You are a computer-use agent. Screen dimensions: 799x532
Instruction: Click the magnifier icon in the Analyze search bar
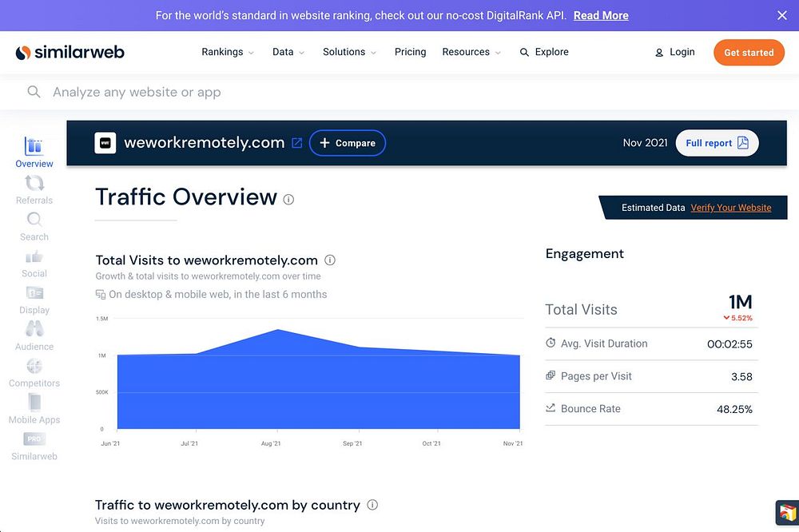click(34, 92)
